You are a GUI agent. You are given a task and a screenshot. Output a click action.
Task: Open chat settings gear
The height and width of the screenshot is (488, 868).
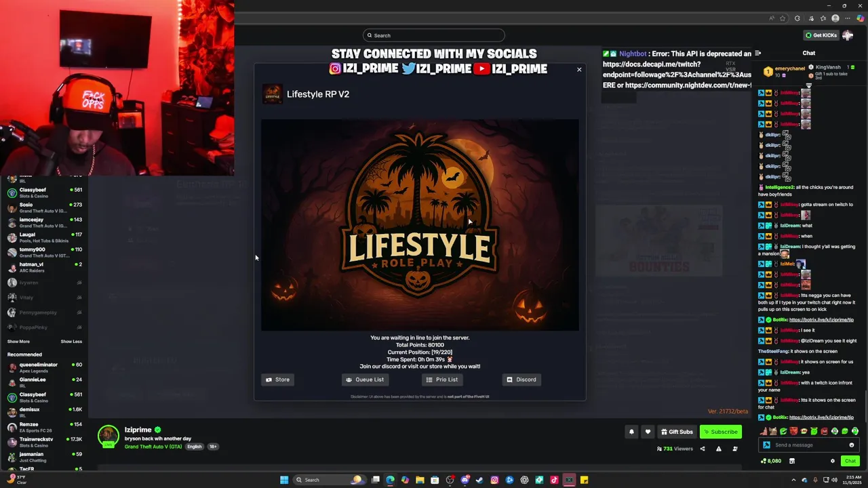tap(833, 461)
